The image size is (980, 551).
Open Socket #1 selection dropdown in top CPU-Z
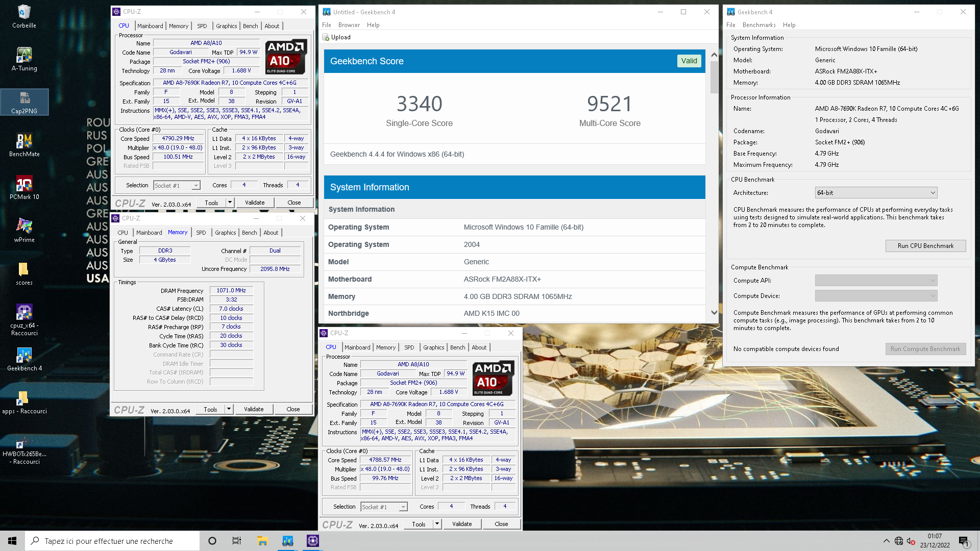click(x=177, y=186)
